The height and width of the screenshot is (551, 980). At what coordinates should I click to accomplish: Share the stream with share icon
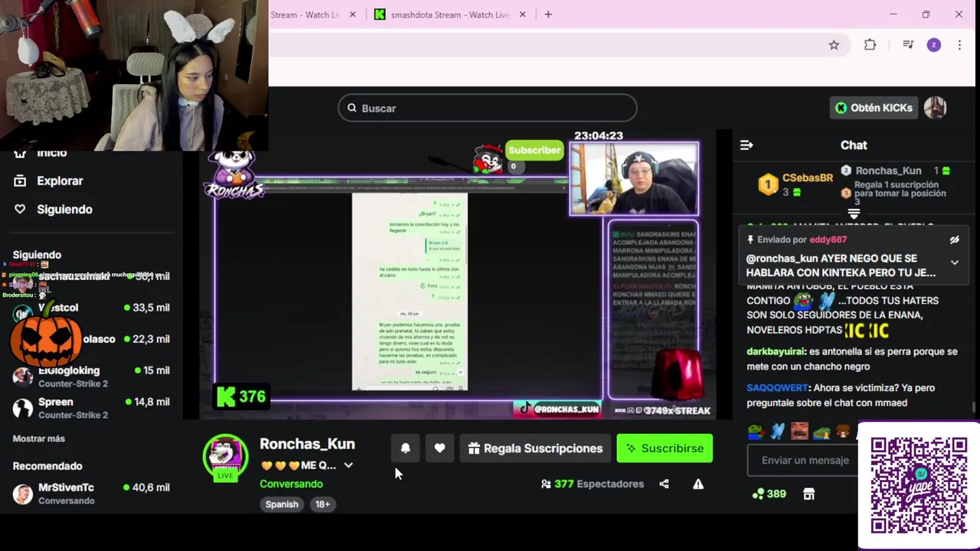[x=664, y=484]
